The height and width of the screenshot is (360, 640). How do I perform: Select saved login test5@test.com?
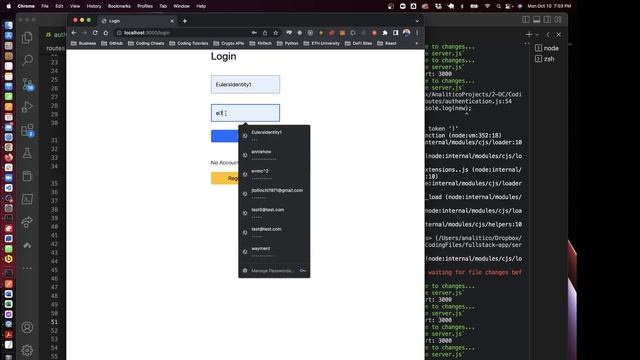tap(274, 213)
